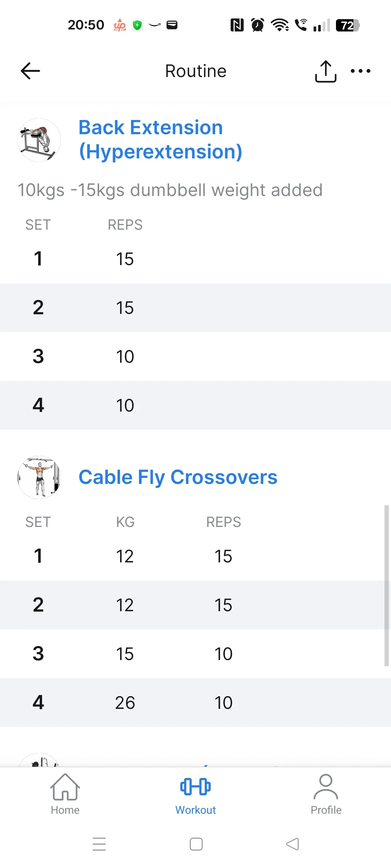Tap the battery indicator in status bar

(348, 25)
